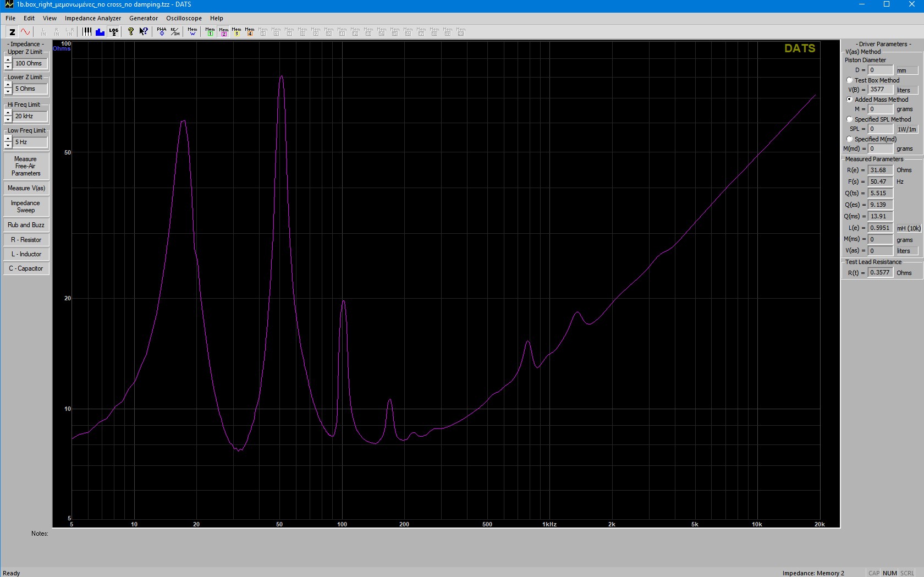Click the Q(ts) value 5.515
924x577 pixels.
click(880, 193)
